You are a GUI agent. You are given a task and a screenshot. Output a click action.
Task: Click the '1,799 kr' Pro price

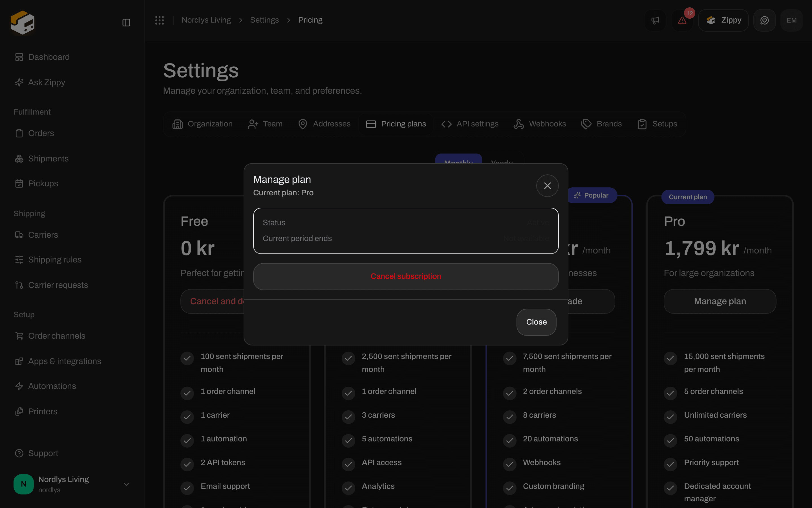[x=701, y=249]
